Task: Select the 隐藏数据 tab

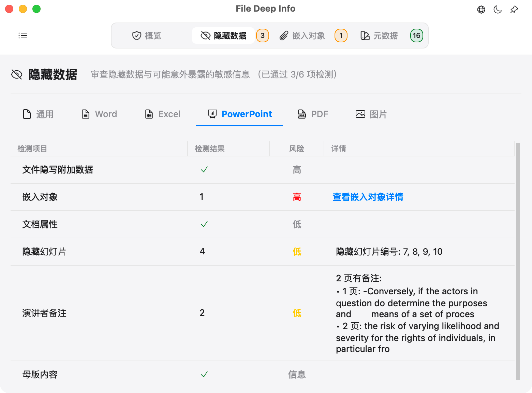Action: click(x=223, y=36)
